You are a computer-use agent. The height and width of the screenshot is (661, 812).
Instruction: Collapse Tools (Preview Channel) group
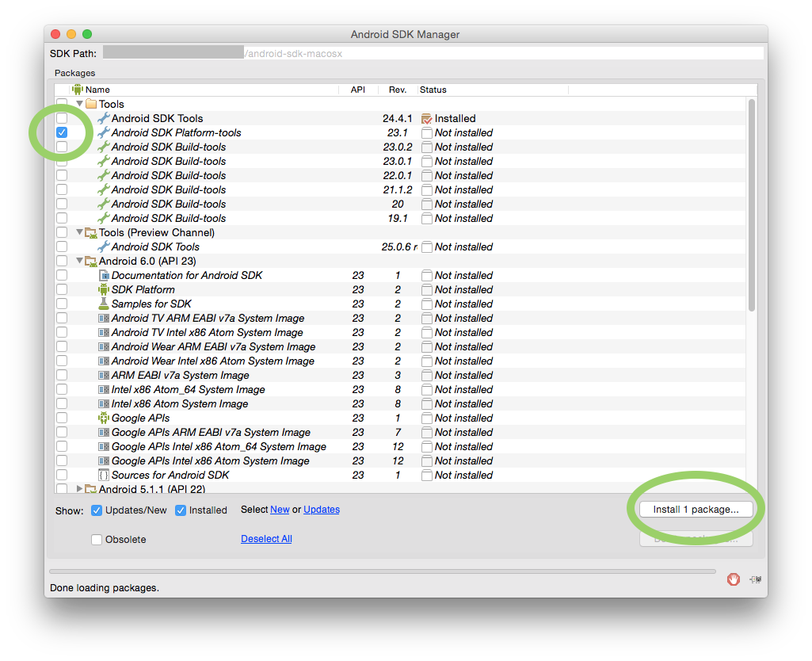[79, 232]
